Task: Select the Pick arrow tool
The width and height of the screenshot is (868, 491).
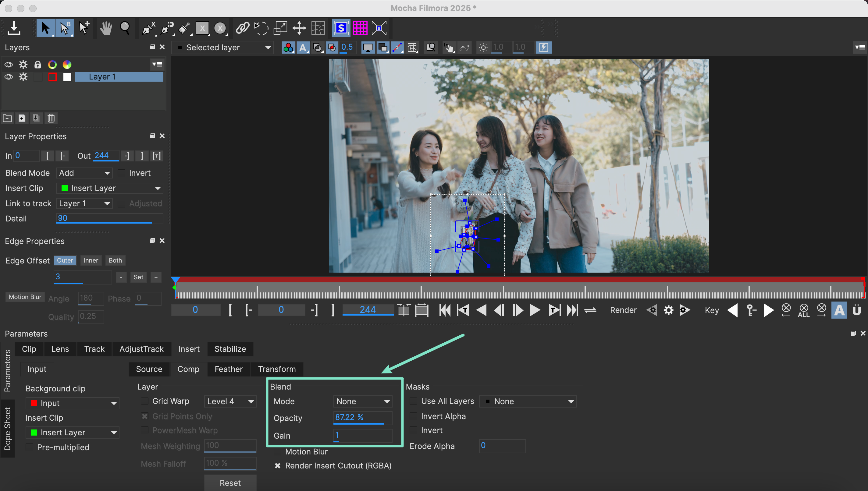Action: click(x=45, y=28)
